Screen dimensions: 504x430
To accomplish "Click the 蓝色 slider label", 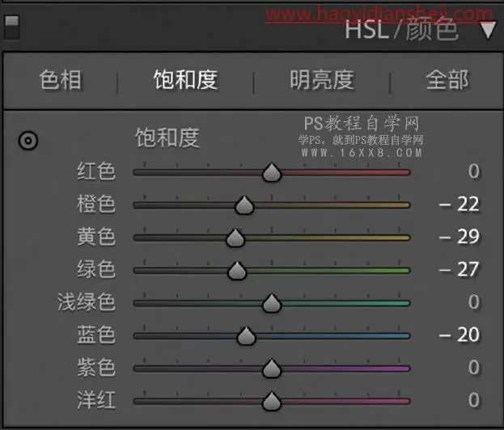I will pyautogui.click(x=96, y=335).
